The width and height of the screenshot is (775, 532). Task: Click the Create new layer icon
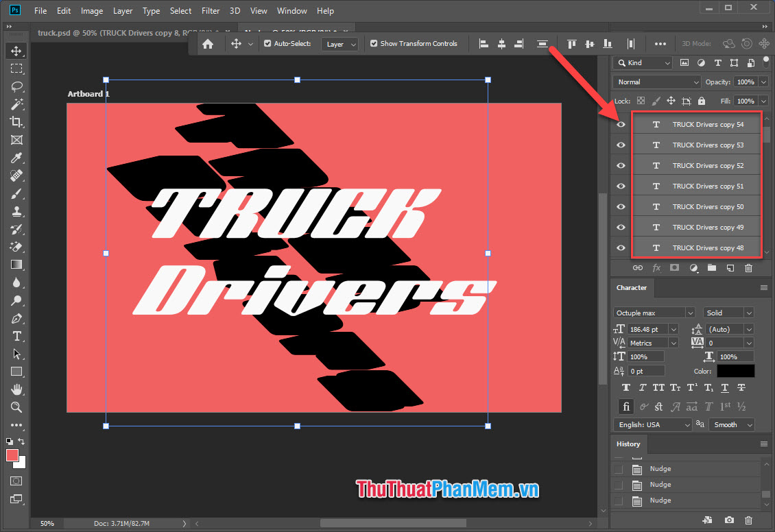click(730, 267)
